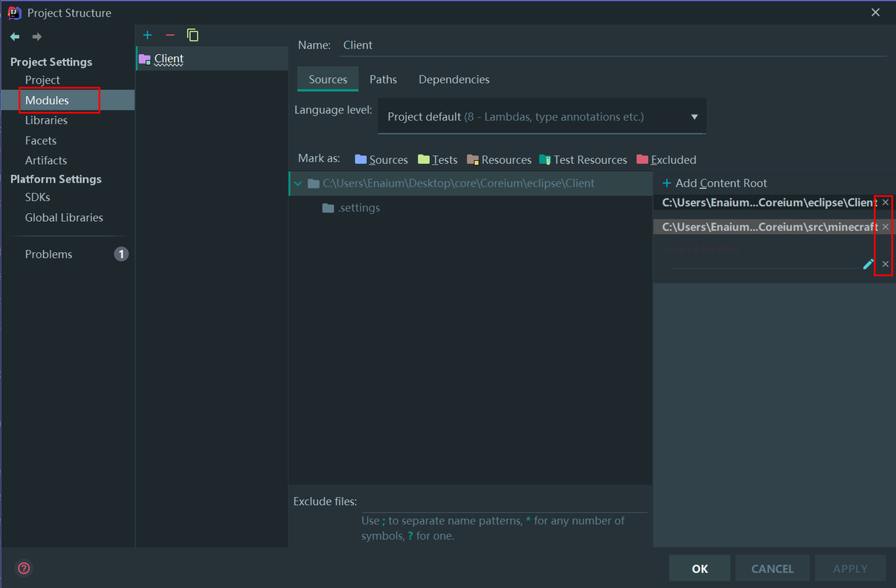896x588 pixels.
Task: Mark folder as Excluded
Action: click(666, 160)
